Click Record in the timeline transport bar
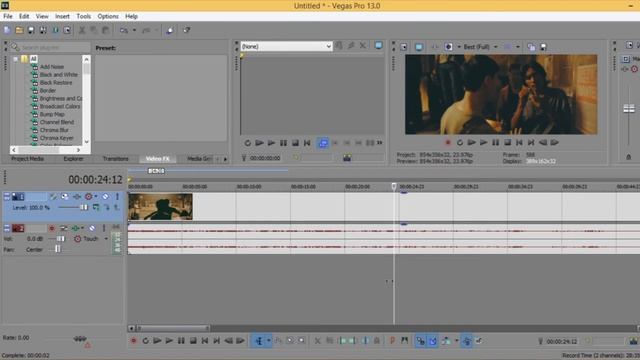The image size is (640, 360). click(x=133, y=341)
